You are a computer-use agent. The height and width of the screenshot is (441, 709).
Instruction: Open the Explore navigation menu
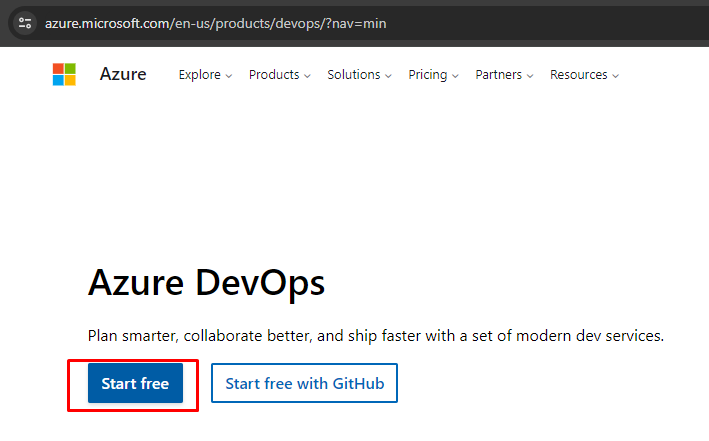[x=199, y=75]
